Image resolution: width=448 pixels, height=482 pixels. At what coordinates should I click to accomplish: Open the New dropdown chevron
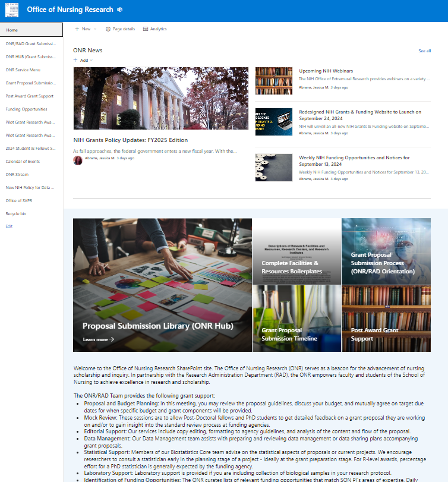[x=95, y=29]
